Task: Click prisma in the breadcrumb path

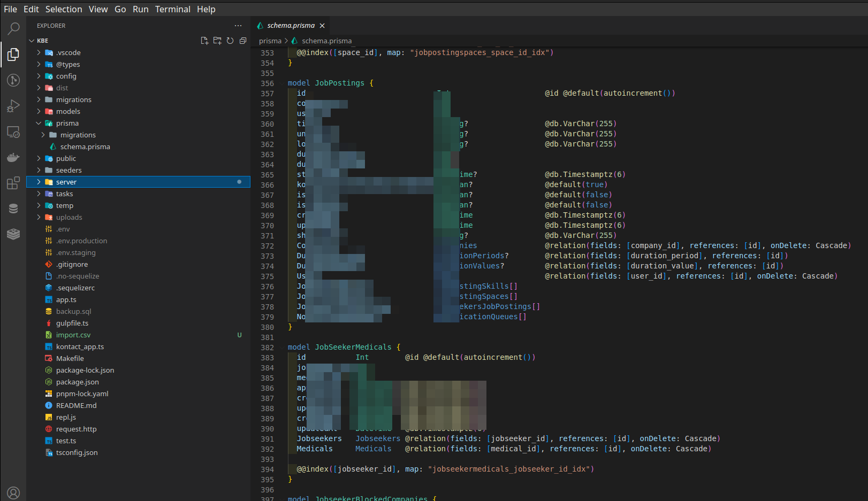Action: click(x=270, y=41)
